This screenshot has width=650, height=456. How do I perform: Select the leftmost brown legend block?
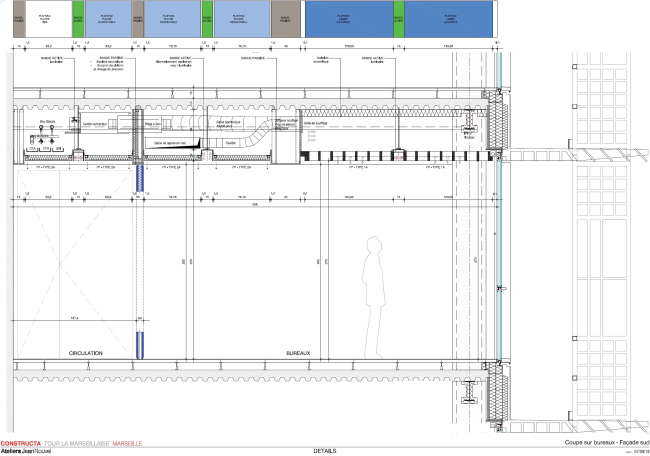click(18, 19)
